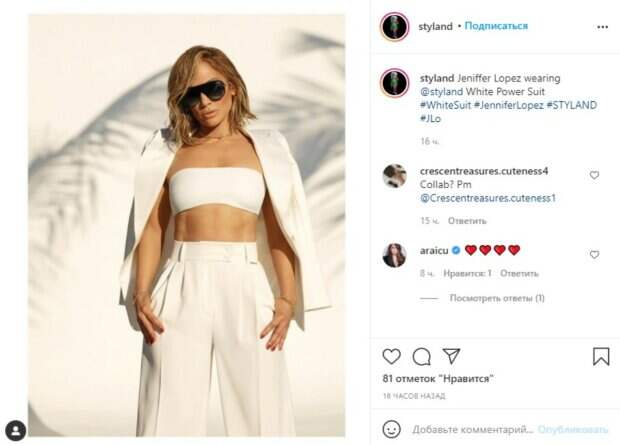Open the emoji smiley picker
Screen dimensions: 620x445
pos(391,429)
